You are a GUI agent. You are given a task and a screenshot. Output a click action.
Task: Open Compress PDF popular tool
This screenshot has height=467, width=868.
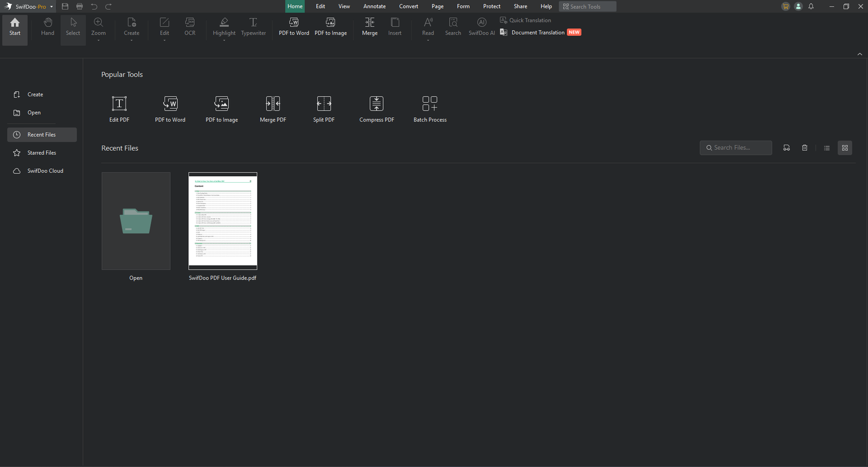(x=376, y=109)
